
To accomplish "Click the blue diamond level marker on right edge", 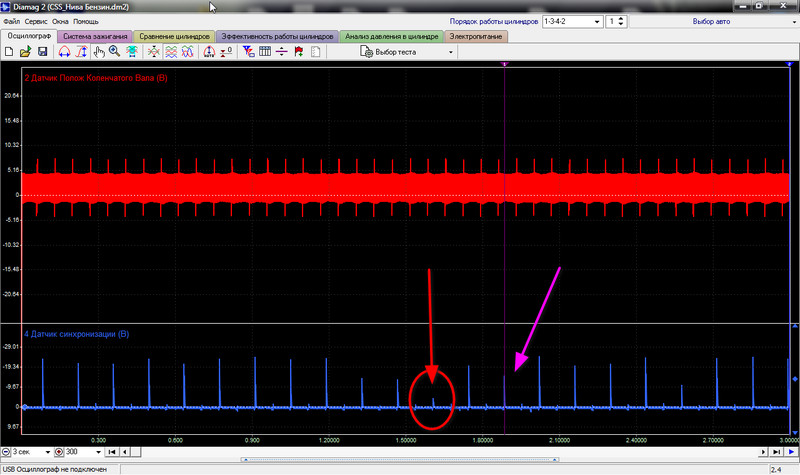I will coord(794,379).
